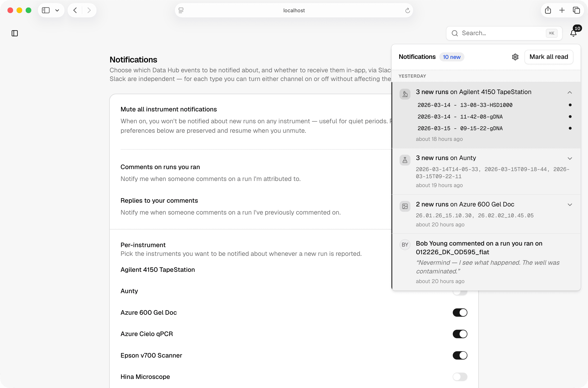This screenshot has width=588, height=388.
Task: Show the tab overview
Action: click(x=576, y=10)
